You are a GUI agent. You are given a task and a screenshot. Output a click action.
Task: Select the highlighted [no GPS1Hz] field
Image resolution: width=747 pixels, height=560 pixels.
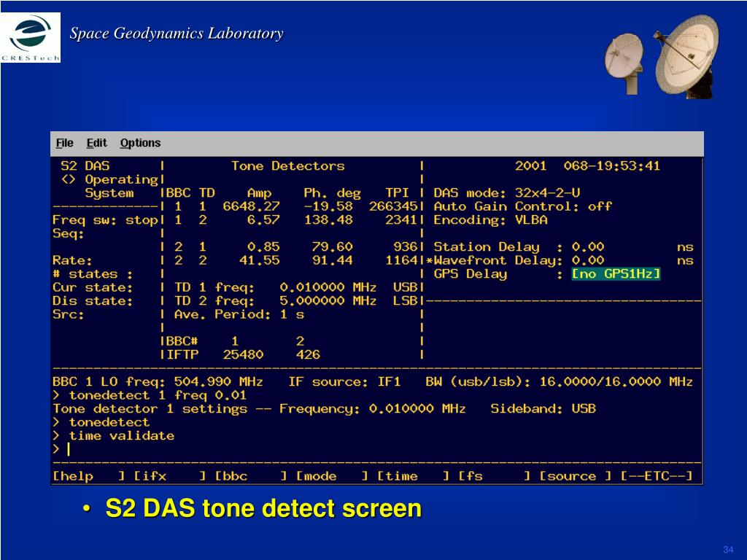616,274
